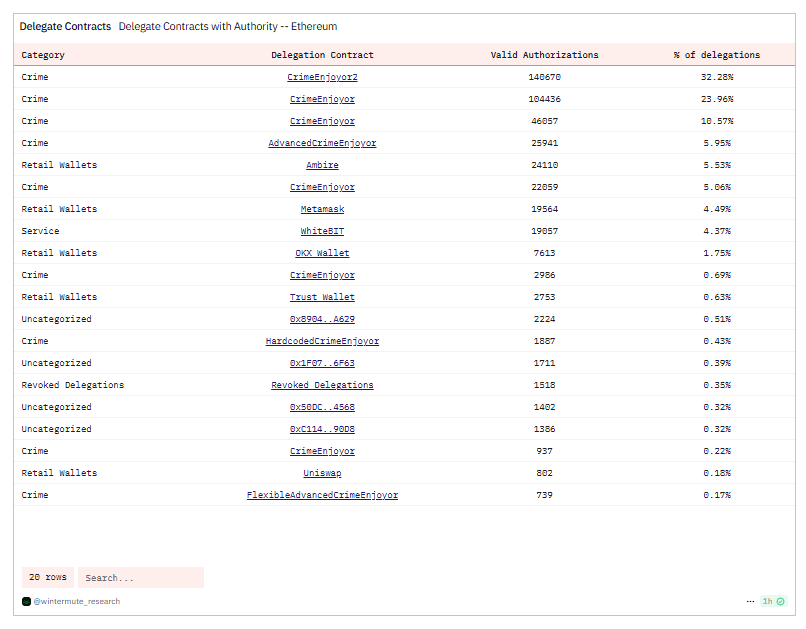
Task: Open the Trust Wallet contract link
Action: [322, 297]
